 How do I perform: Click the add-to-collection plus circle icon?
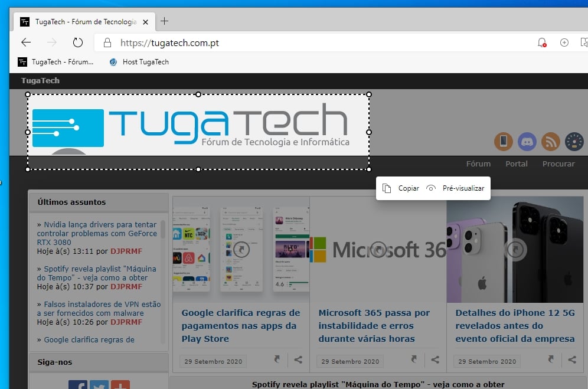click(564, 43)
